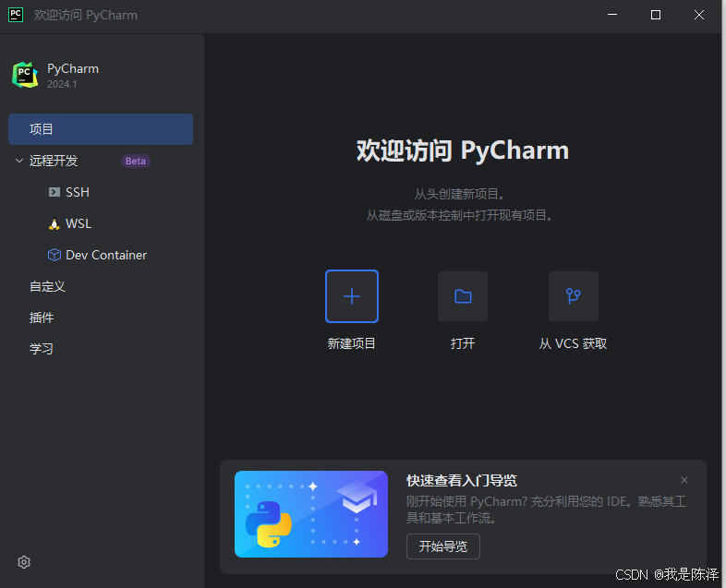This screenshot has width=726, height=588.
Task: Click the Get from VCS branch icon
Action: coord(574,296)
